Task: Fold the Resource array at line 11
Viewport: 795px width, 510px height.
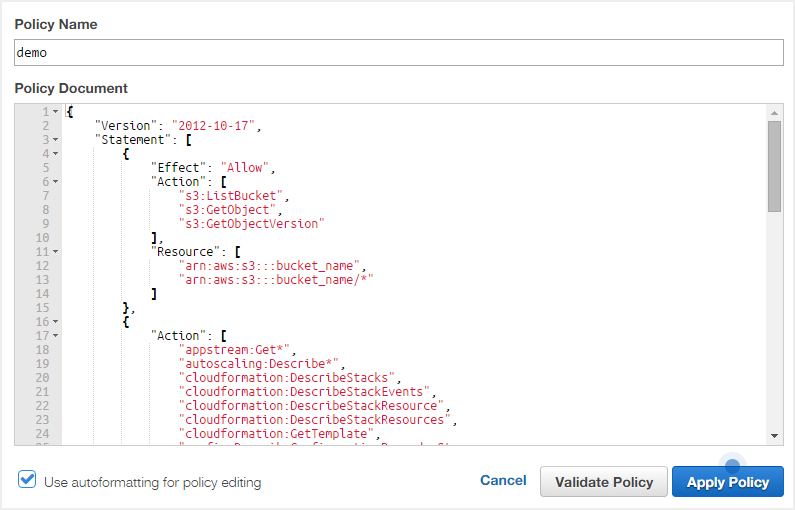Action: (x=55, y=252)
